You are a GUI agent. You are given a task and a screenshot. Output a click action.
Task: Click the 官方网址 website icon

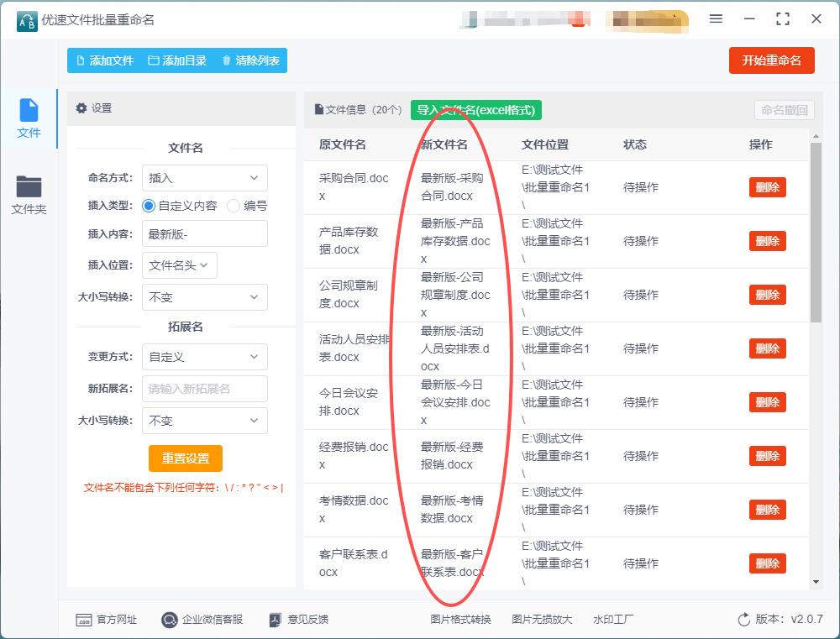point(83,620)
